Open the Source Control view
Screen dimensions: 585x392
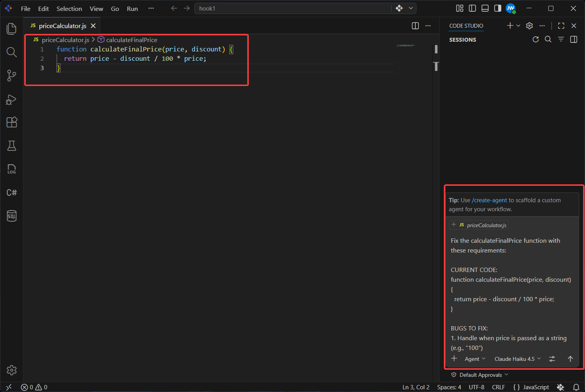(12, 76)
